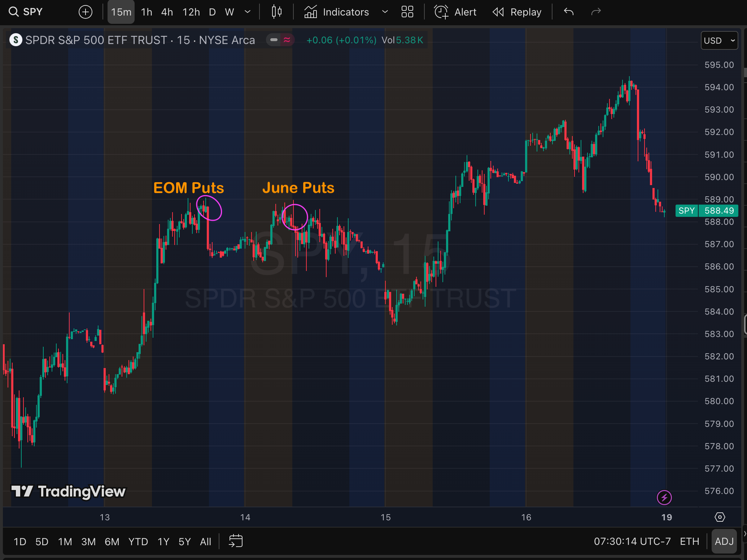Click the SPDR S&P 500 ETF TRUST title
This screenshot has height=560, width=747.
pos(96,40)
